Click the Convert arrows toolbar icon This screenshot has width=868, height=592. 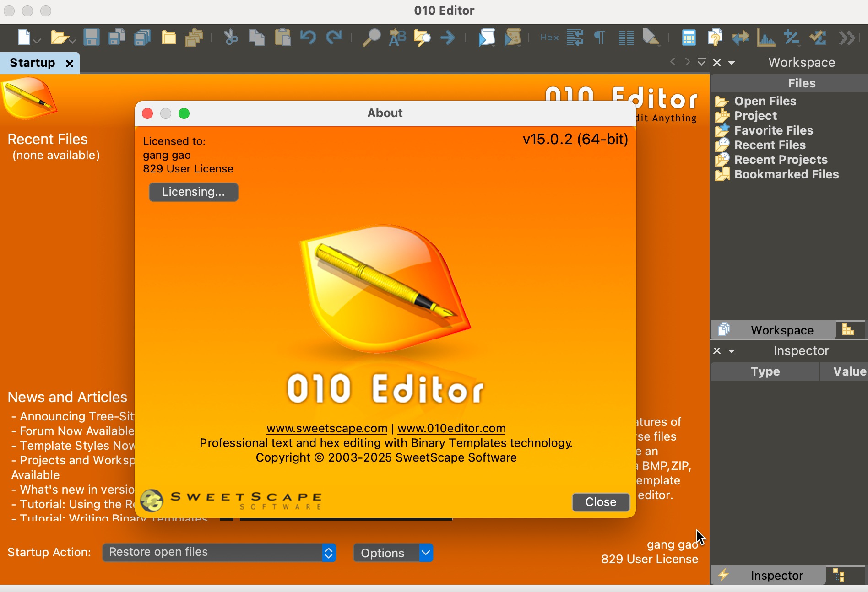[x=740, y=37]
